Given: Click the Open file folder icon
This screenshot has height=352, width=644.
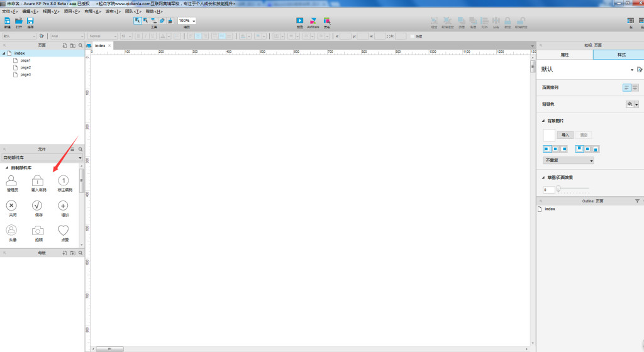Looking at the screenshot, I should [18, 21].
